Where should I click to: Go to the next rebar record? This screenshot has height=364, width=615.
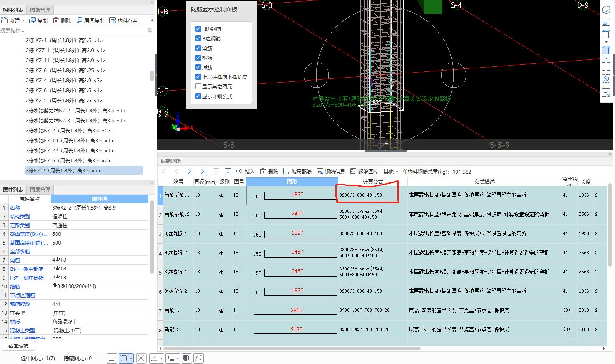(x=189, y=172)
